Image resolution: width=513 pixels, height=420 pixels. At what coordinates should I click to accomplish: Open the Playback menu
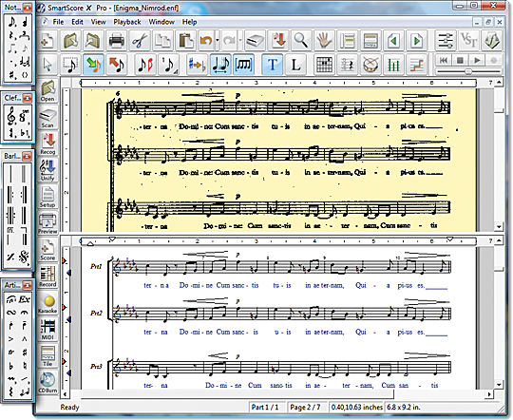click(x=127, y=22)
